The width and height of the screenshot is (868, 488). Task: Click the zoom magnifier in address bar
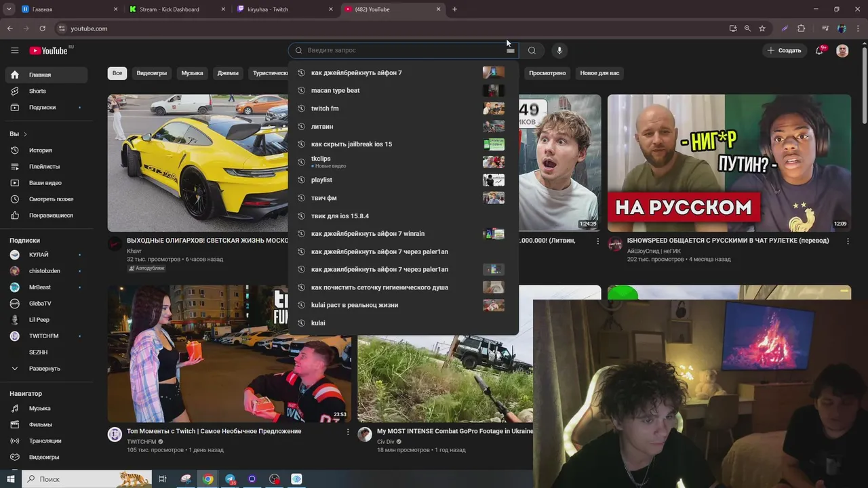pyautogui.click(x=747, y=28)
